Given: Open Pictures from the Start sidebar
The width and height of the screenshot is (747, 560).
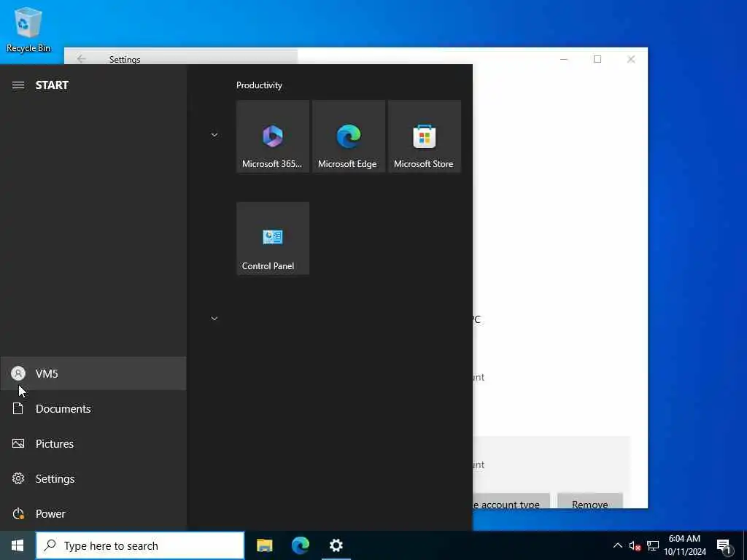Looking at the screenshot, I should point(93,444).
